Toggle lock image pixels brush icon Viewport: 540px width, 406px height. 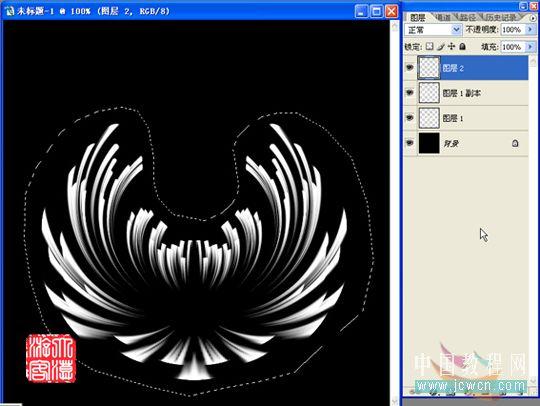click(x=440, y=46)
